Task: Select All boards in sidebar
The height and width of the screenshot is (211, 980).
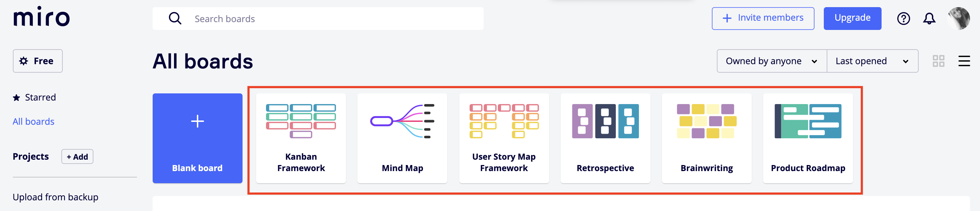Action: point(34,121)
